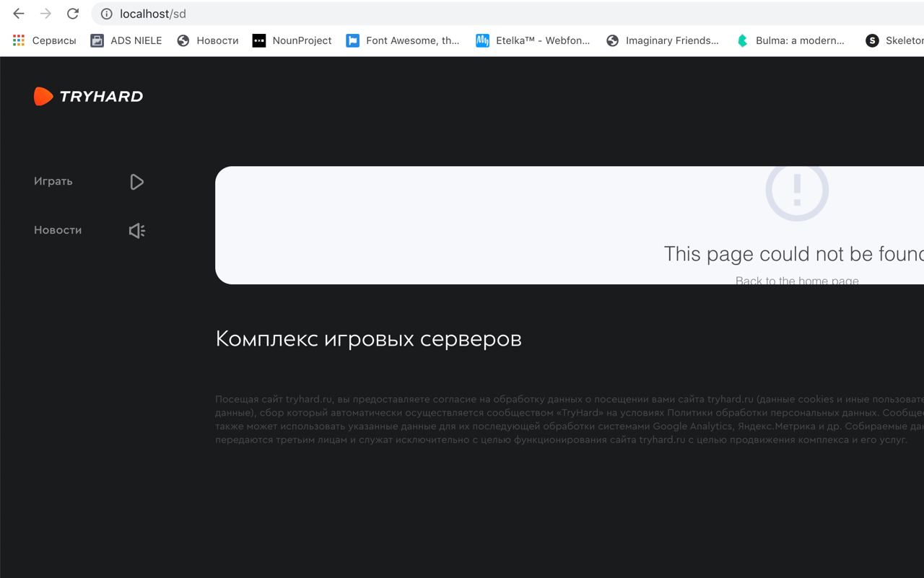Click the browser back arrow
Image resolution: width=924 pixels, height=578 pixels.
click(19, 14)
